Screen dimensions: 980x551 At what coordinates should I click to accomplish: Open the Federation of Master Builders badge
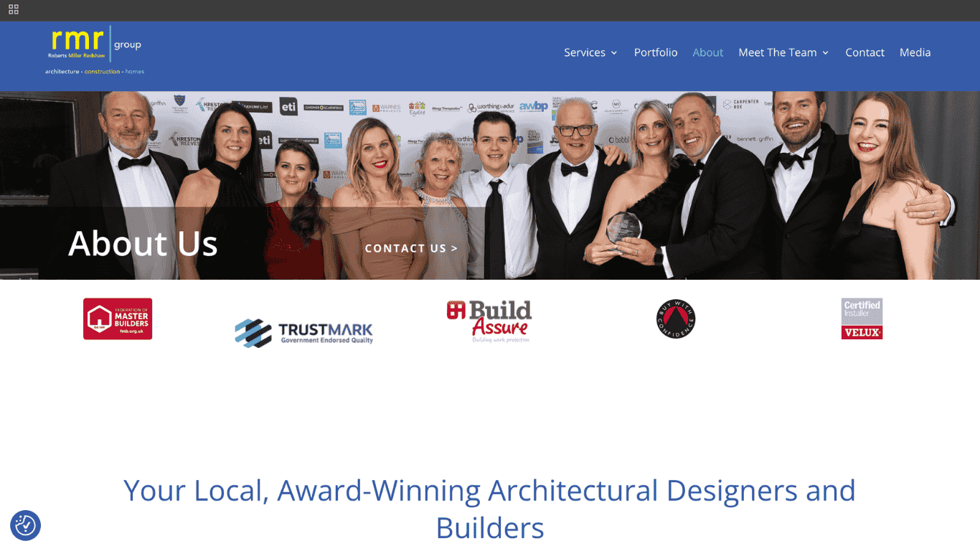click(118, 319)
